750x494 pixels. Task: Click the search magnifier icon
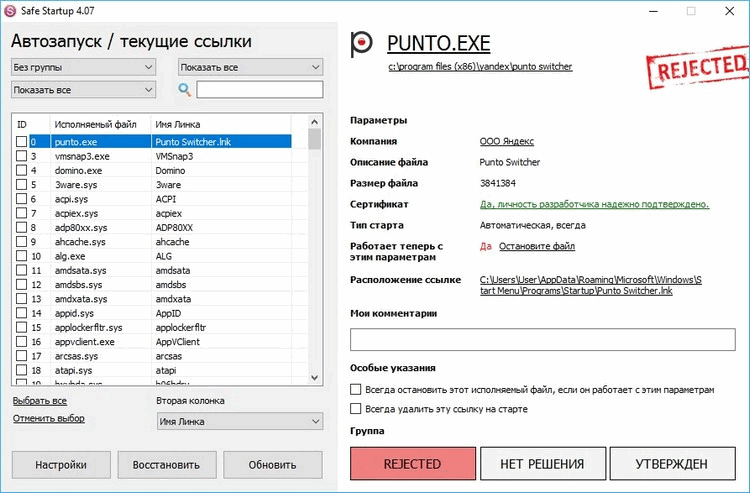(185, 89)
